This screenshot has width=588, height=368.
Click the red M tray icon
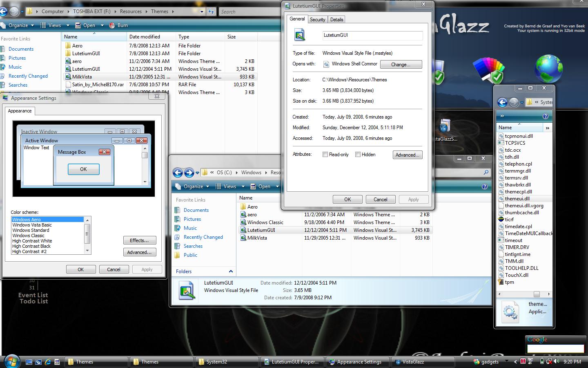coord(523,361)
